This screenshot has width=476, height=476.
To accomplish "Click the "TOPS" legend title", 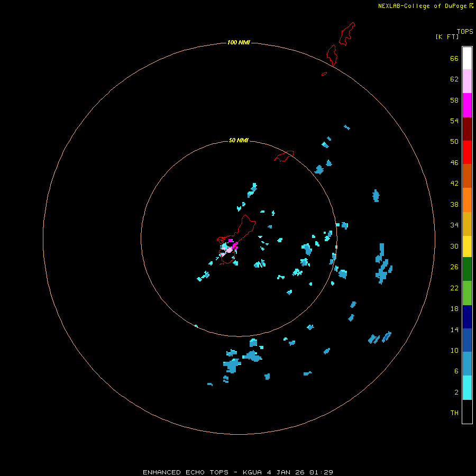I will [465, 31].
